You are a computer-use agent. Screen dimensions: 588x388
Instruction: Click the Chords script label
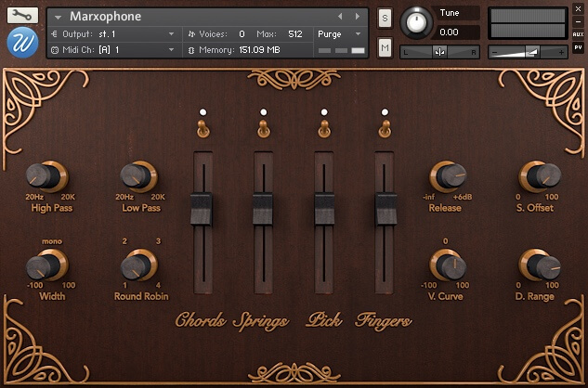pyautogui.click(x=201, y=320)
